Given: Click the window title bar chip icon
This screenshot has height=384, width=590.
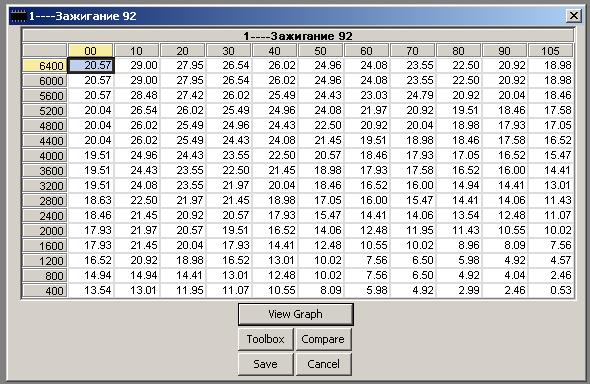Looking at the screenshot, I should pos(18,16).
